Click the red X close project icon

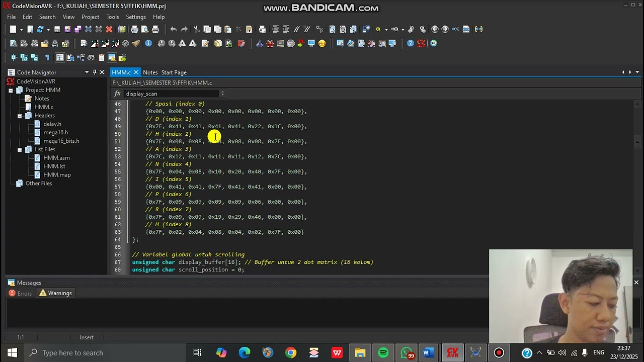(x=109, y=29)
